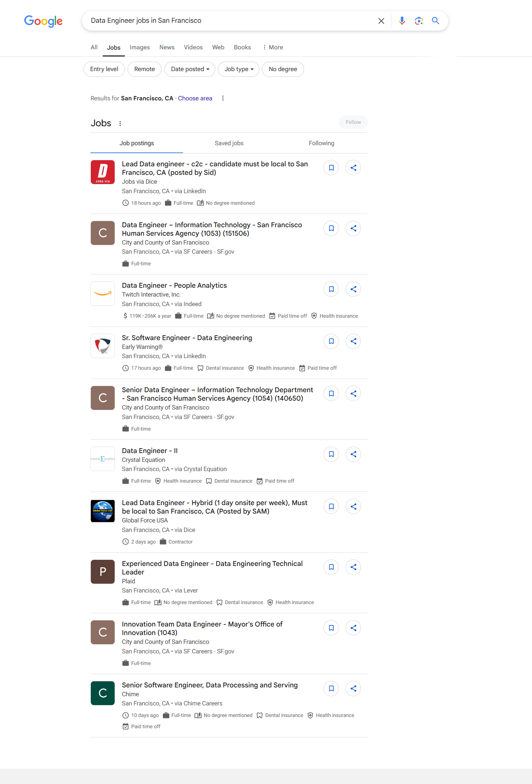Open Google Lens image search icon
Screen dimensions: 532x784
point(419,21)
